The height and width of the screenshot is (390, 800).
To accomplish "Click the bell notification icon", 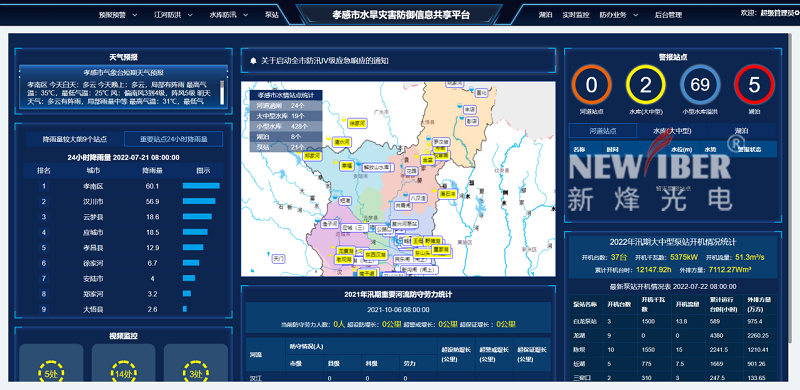I will pos(253,61).
